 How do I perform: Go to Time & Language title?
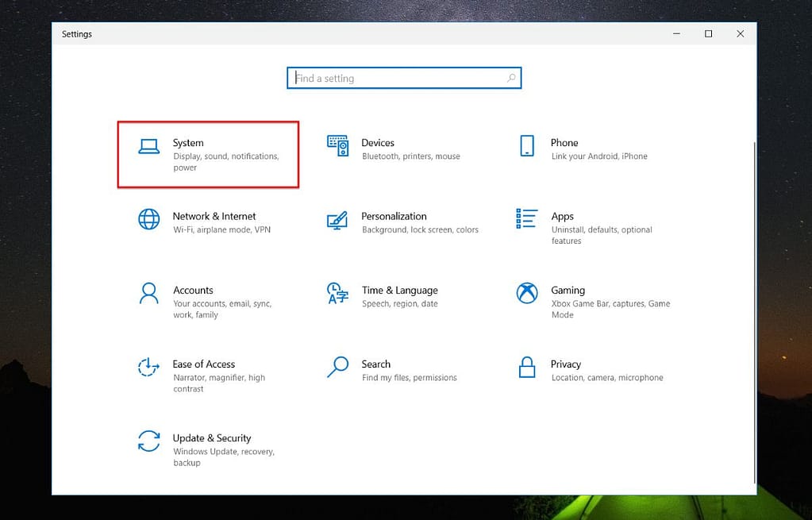(400, 290)
